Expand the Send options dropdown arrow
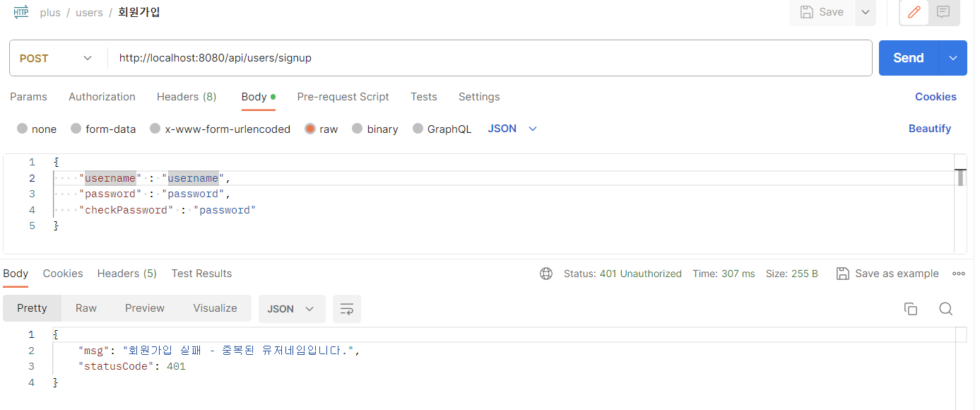 [952, 58]
